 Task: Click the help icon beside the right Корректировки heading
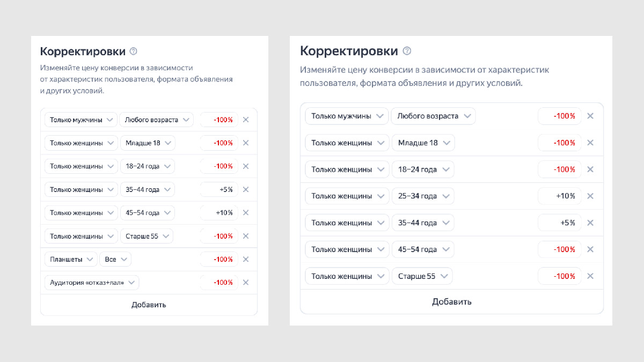pos(407,51)
